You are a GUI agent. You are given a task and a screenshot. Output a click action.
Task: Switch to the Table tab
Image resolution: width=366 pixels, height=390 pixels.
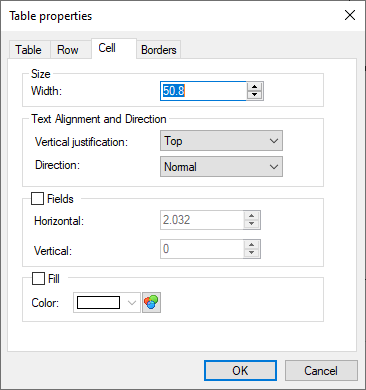click(x=29, y=50)
